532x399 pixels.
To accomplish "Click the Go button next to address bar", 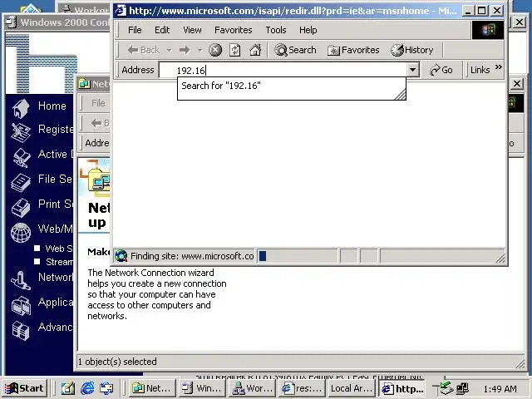I will tap(441, 70).
